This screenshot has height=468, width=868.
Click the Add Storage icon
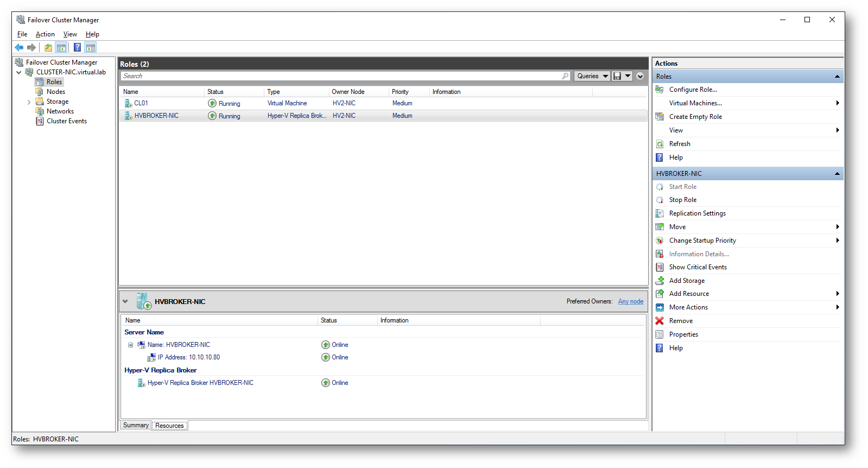pos(660,281)
